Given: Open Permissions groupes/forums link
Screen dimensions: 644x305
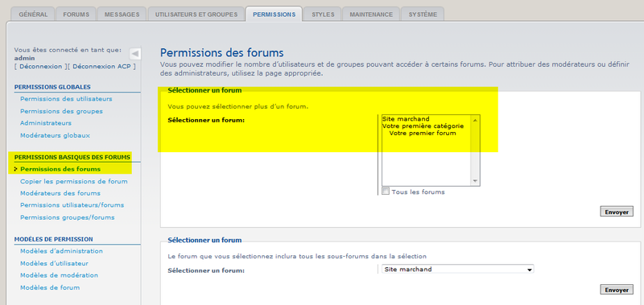Looking at the screenshot, I should [68, 217].
